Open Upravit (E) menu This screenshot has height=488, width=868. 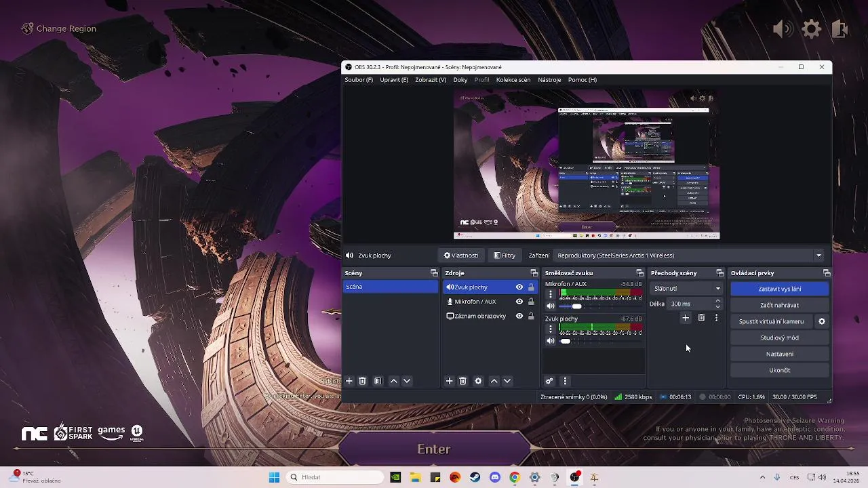(394, 80)
